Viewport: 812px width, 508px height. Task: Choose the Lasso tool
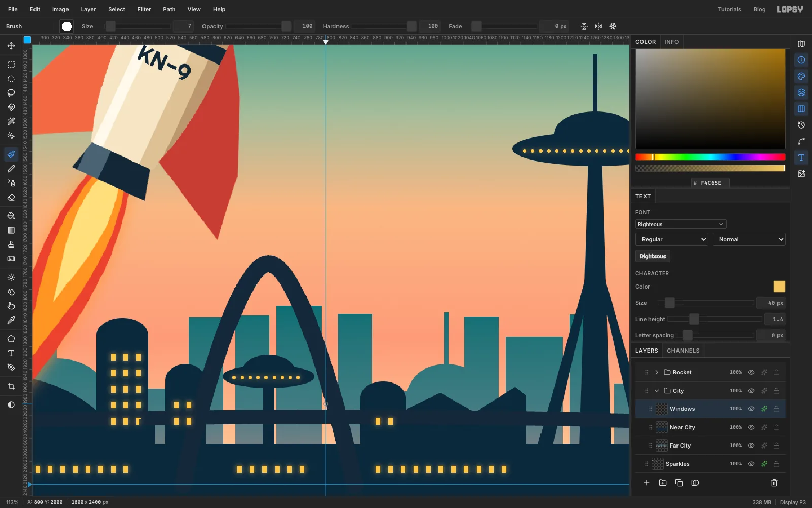point(11,93)
